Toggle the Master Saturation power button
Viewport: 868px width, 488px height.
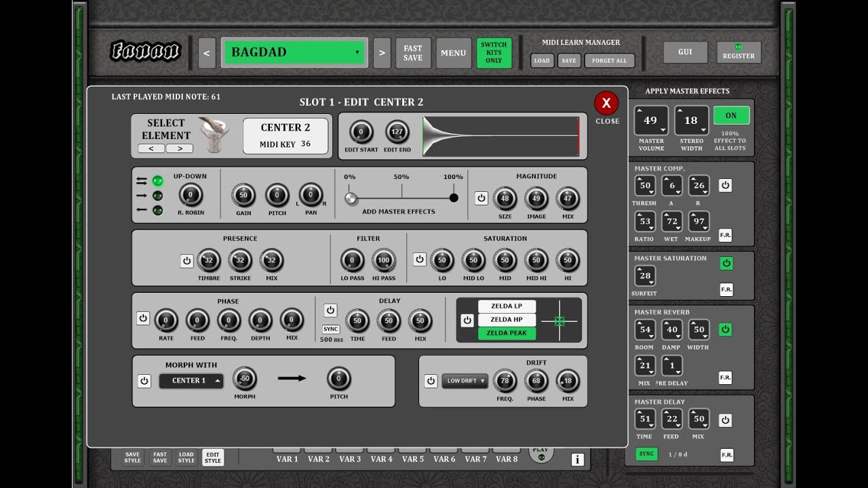tap(726, 263)
